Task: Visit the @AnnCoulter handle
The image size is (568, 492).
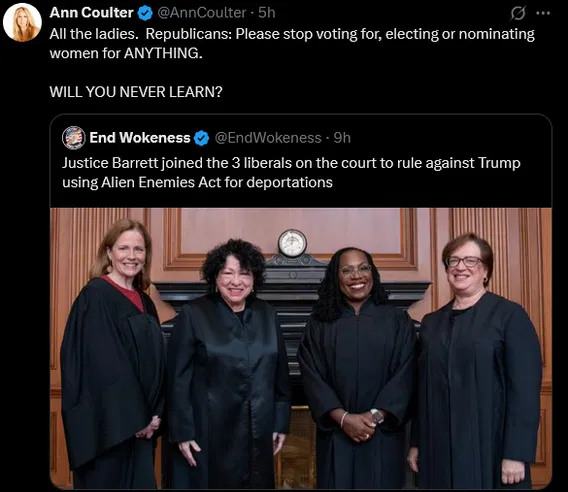Action: (202, 13)
